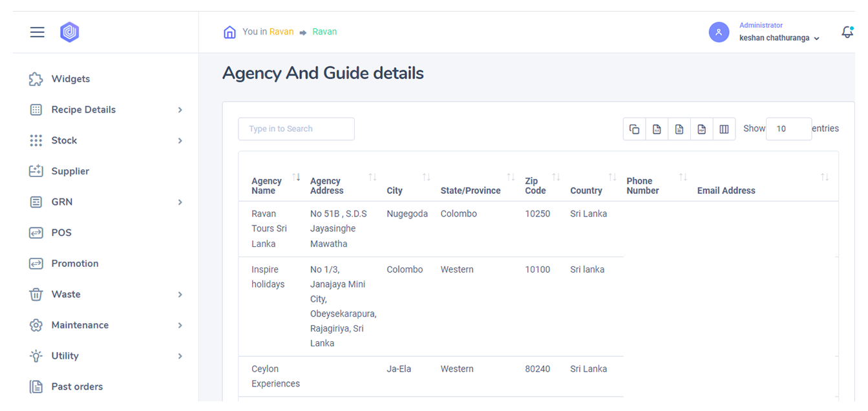Image resolution: width=868 pixels, height=411 pixels.
Task: Open the Supplier menu item
Action: (70, 171)
